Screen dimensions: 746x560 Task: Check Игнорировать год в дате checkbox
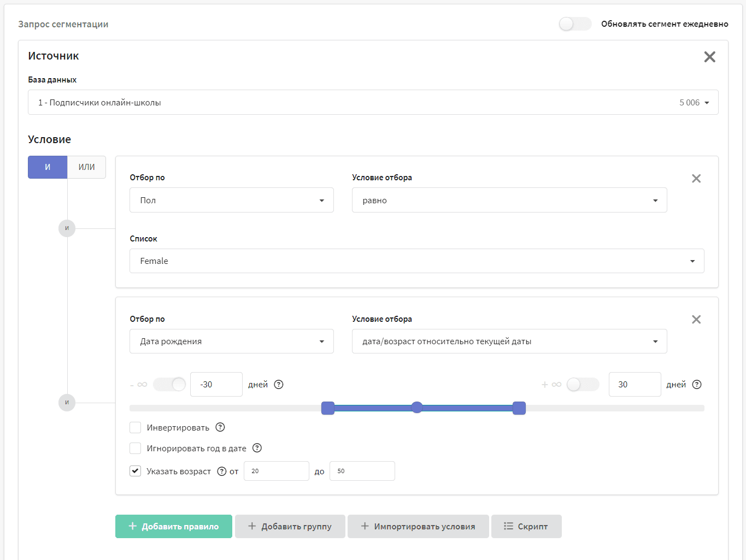tap(136, 449)
